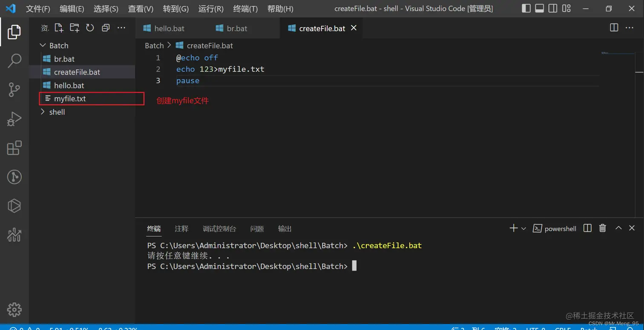Open the Search view in activity bar

14,61
